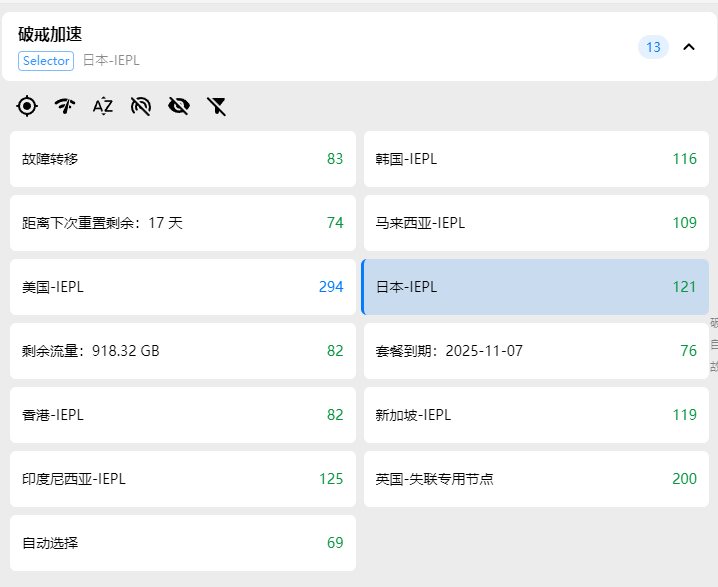Screen dimensions: 718x587
Task: Click the crossed-out signal delay icon
Action: coord(141,106)
